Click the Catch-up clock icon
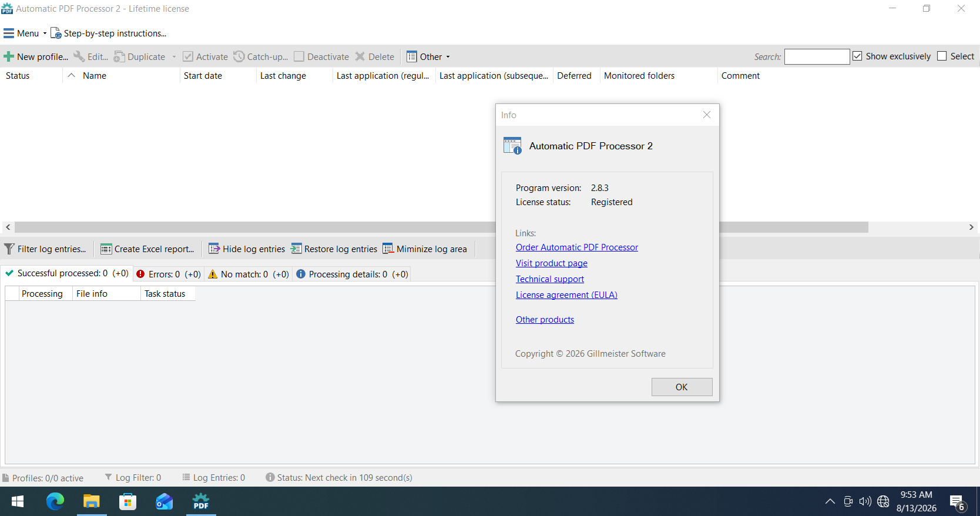 click(239, 57)
